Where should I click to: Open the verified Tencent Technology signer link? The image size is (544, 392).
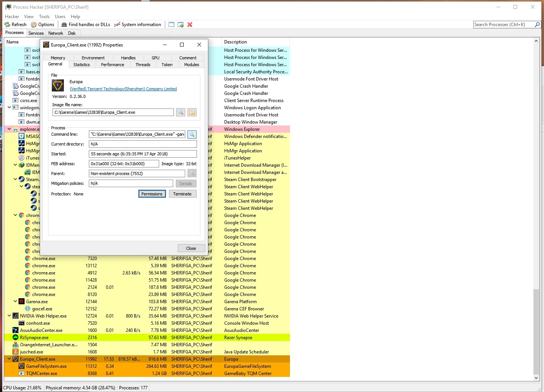[x=123, y=89]
